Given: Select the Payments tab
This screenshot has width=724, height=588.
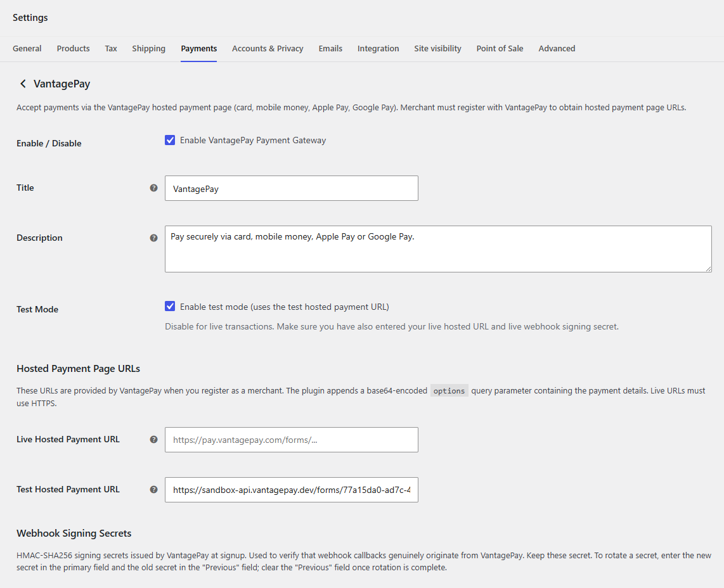Looking at the screenshot, I should pos(198,48).
